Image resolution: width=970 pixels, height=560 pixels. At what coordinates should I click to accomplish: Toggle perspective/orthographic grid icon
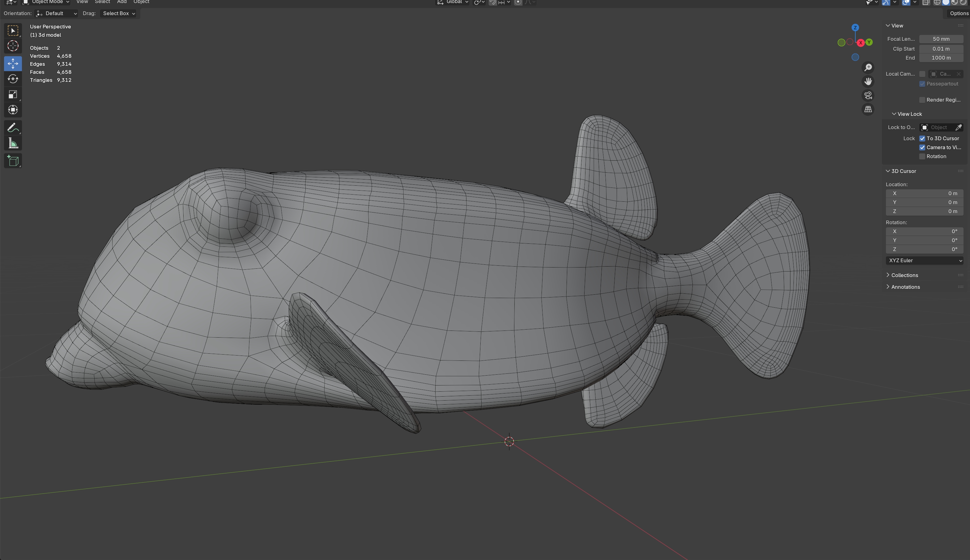coord(868,110)
